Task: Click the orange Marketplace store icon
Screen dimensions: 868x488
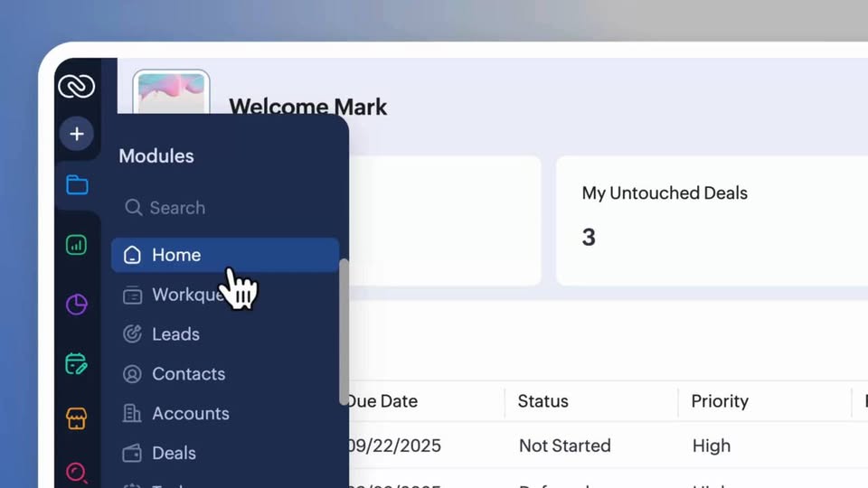Action: click(77, 418)
